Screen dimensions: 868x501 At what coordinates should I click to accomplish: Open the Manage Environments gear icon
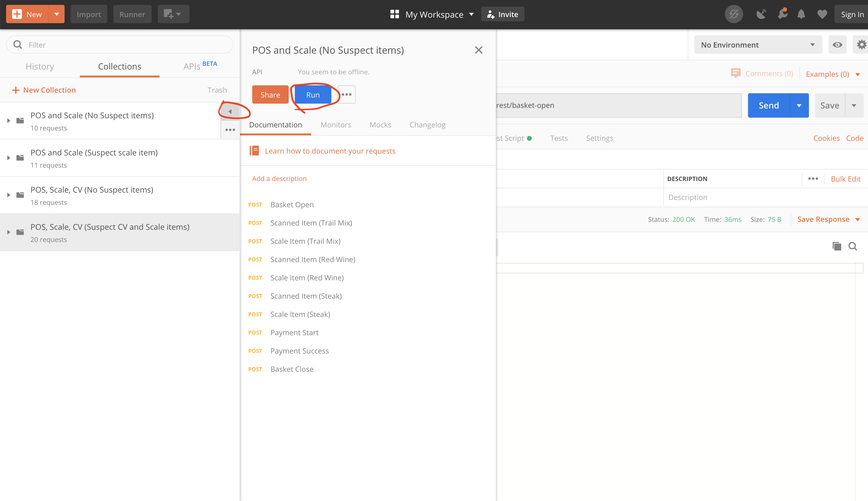click(x=861, y=44)
